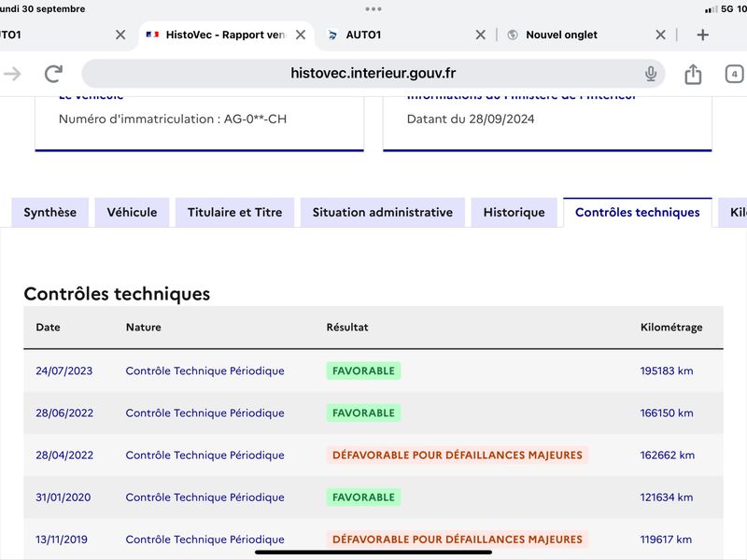Viewport: 747px width, 560px height.
Task: Open the Titulaire et Titre tab
Action: pos(235,213)
